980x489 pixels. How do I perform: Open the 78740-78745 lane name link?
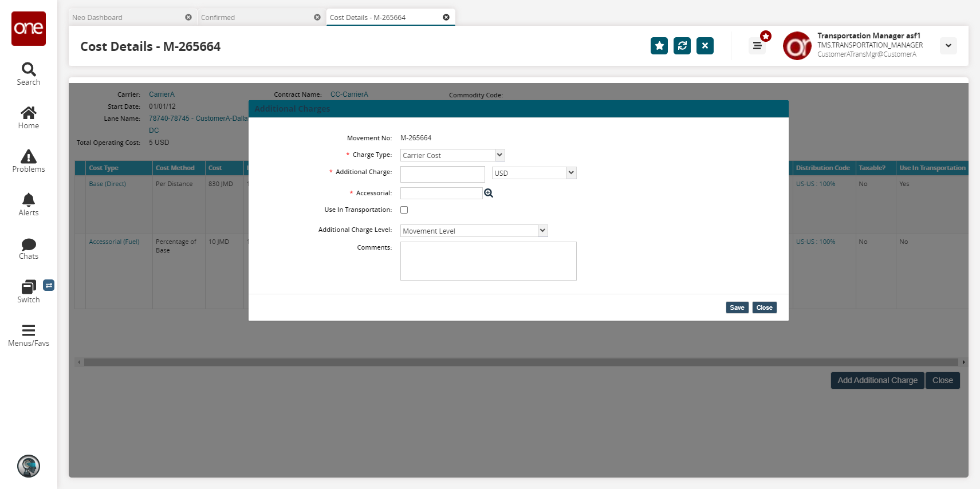pos(198,119)
